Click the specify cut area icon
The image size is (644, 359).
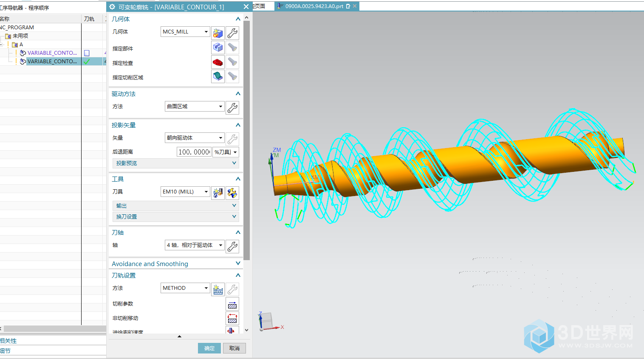pos(218,77)
